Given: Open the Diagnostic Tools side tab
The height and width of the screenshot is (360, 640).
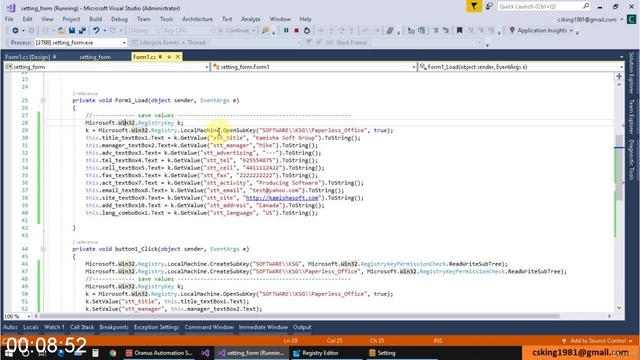Looking at the screenshot, I should (x=631, y=160).
